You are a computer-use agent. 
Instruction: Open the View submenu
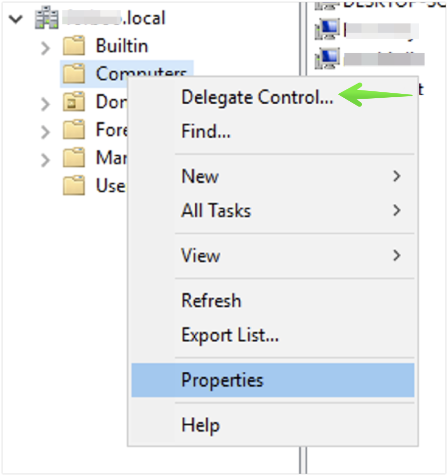point(273,255)
